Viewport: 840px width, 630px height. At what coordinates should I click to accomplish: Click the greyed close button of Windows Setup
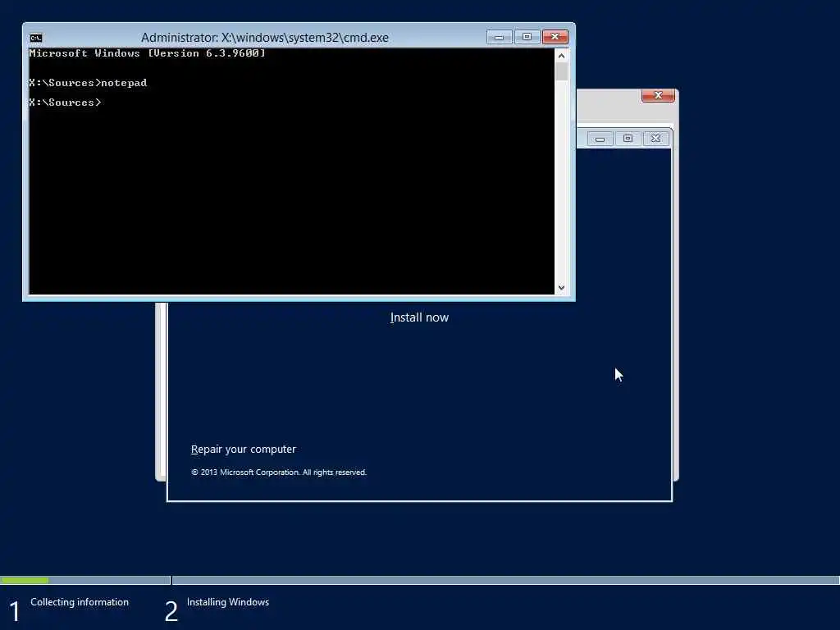pos(655,139)
